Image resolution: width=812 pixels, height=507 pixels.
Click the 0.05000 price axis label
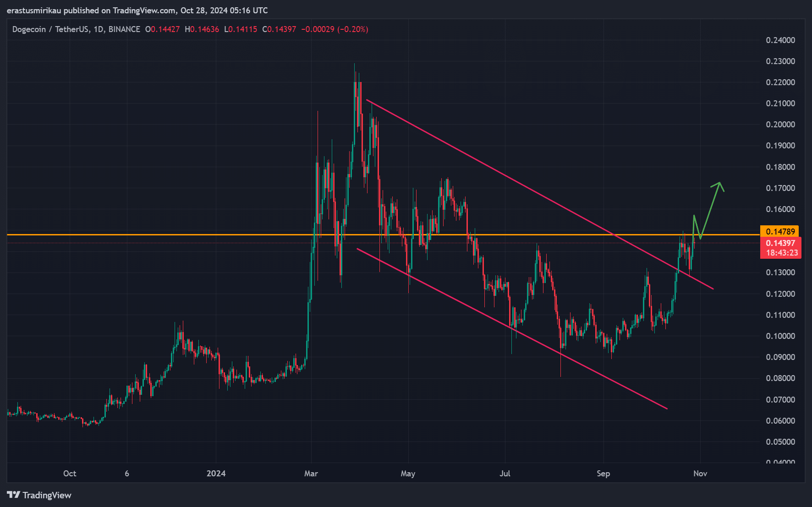tap(780, 442)
